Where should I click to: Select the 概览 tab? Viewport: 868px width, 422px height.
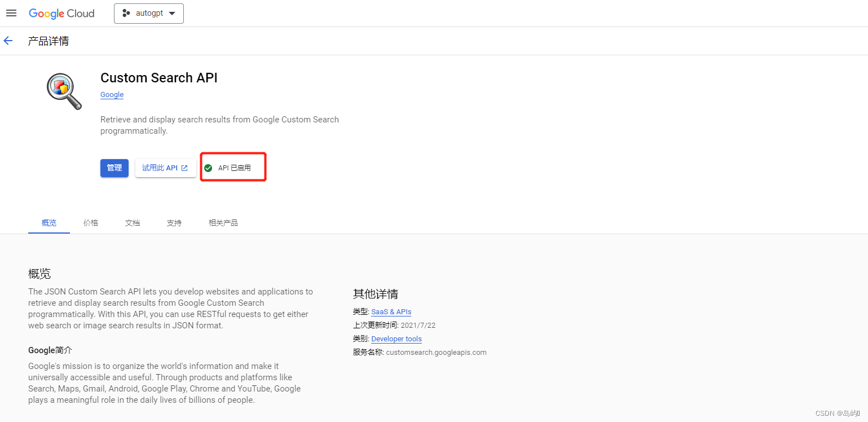49,223
